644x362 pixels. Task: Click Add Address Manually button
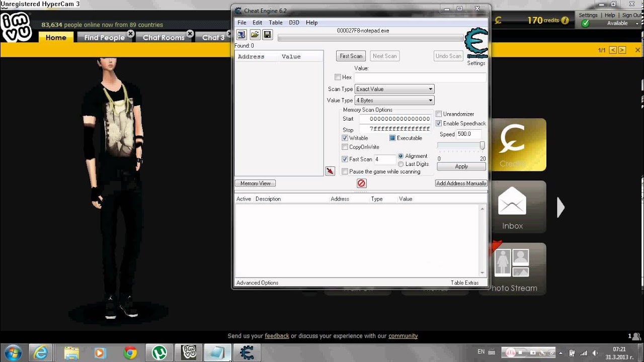[x=461, y=184]
